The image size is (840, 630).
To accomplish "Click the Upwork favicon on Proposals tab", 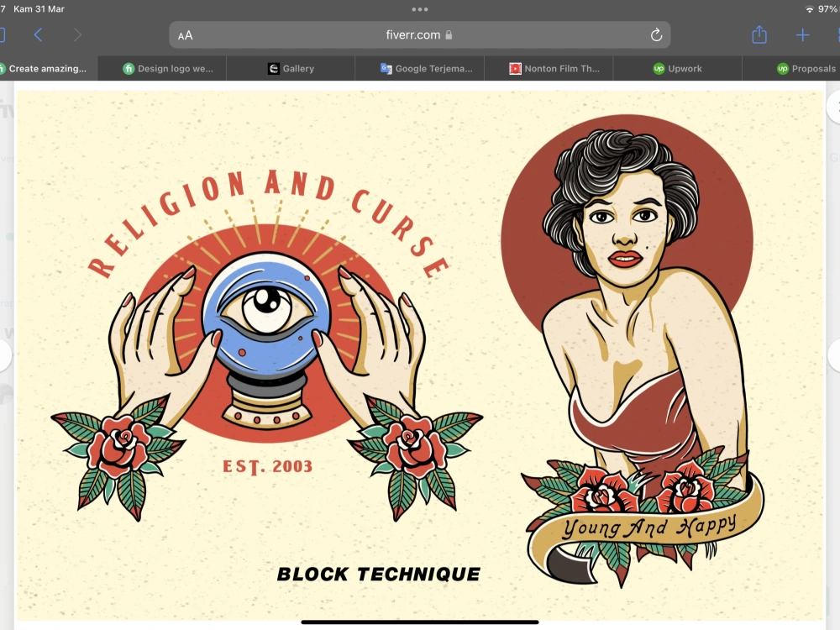I will click(783, 69).
